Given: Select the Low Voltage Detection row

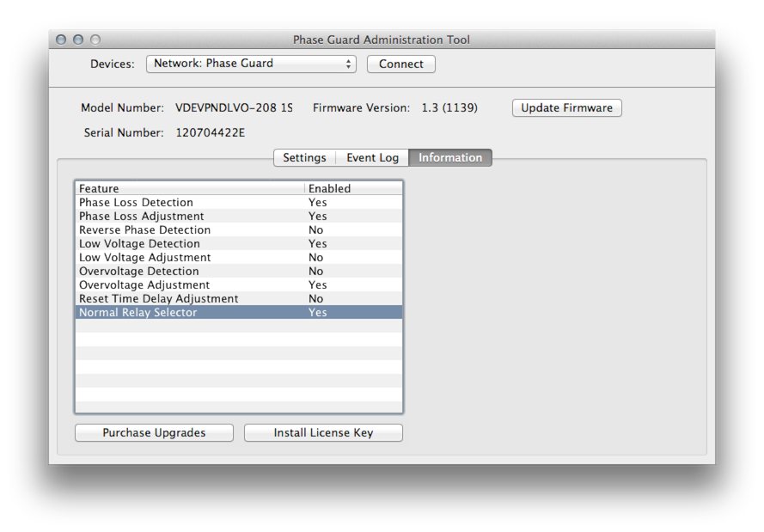Looking at the screenshot, I should click(x=239, y=243).
